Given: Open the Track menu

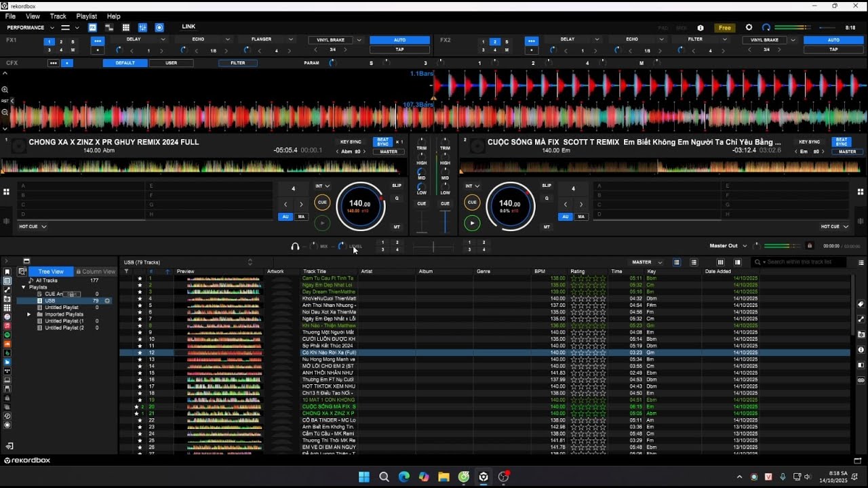Looking at the screenshot, I should tap(58, 16).
